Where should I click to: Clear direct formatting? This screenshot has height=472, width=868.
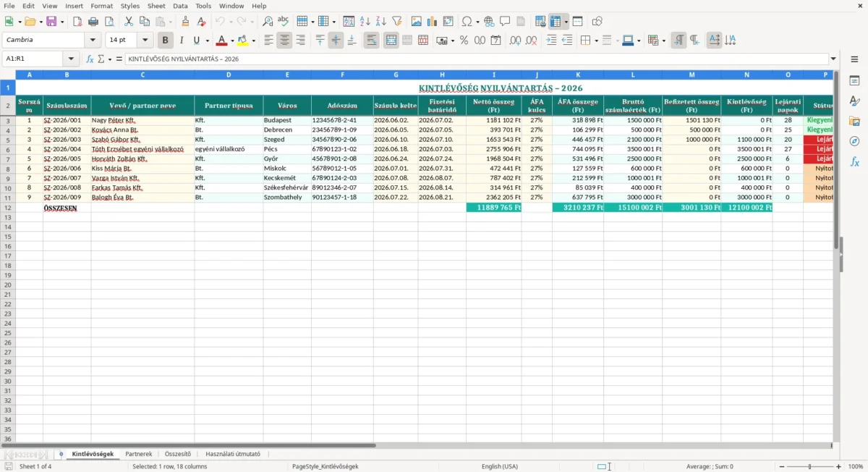coord(201,22)
